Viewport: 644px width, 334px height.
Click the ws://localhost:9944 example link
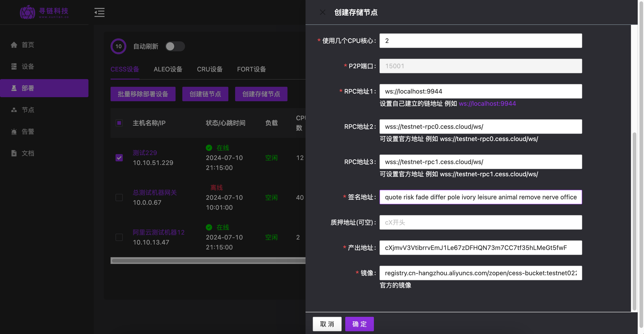tap(487, 104)
